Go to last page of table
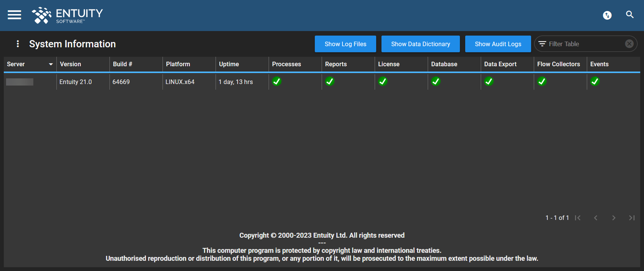644x271 pixels. pos(631,218)
